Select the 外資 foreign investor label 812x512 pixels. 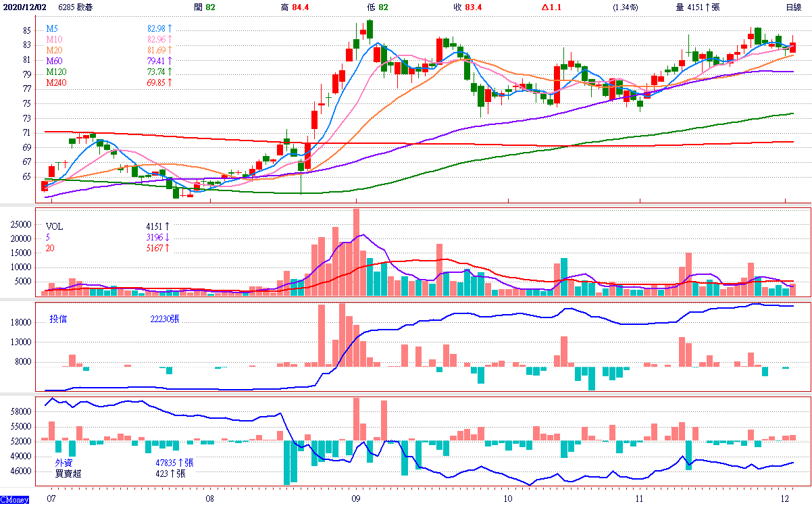coord(64,463)
